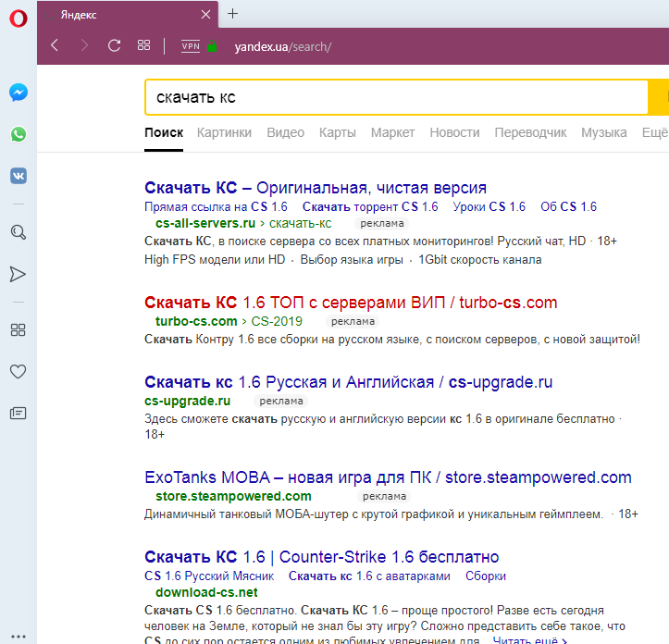Open the Opera main menu logo
The image size is (669, 644).
pos(19,19)
